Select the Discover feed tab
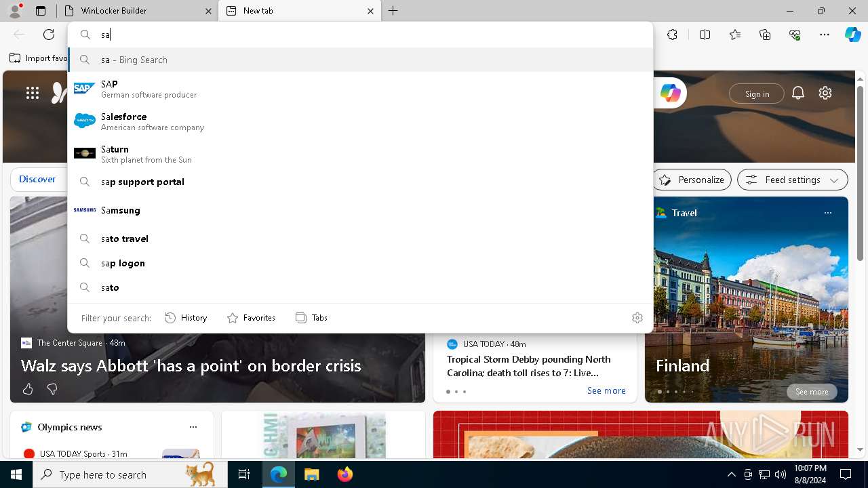Viewport: 868px width, 488px height. [x=37, y=179]
